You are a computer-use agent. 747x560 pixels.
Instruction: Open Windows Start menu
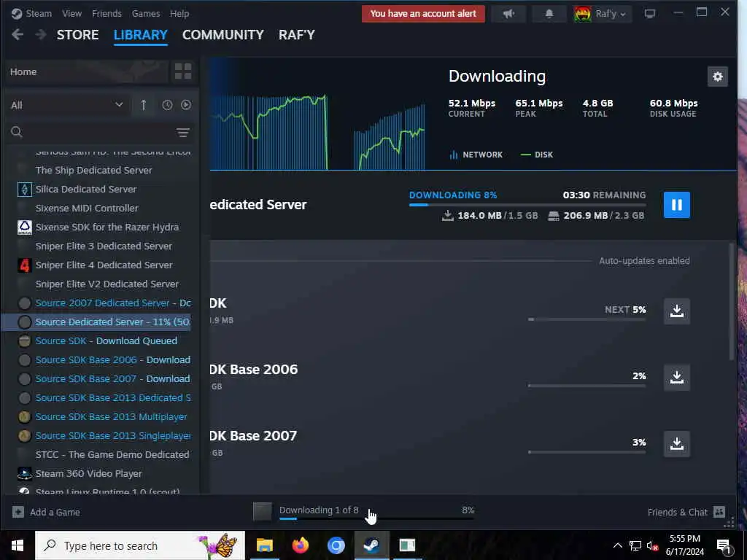(x=18, y=545)
